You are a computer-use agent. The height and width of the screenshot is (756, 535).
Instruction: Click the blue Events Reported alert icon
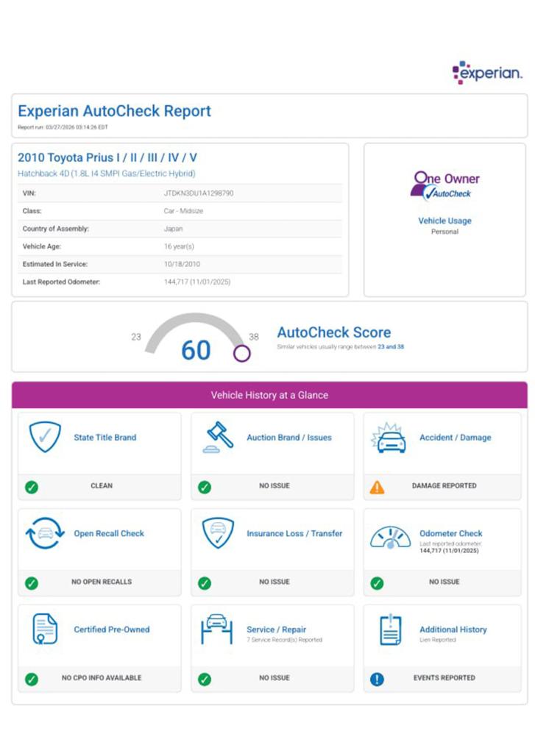[x=377, y=679]
